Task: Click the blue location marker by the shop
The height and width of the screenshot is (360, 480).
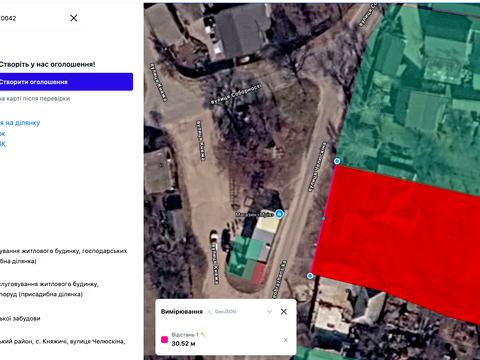Action: pos(280,214)
